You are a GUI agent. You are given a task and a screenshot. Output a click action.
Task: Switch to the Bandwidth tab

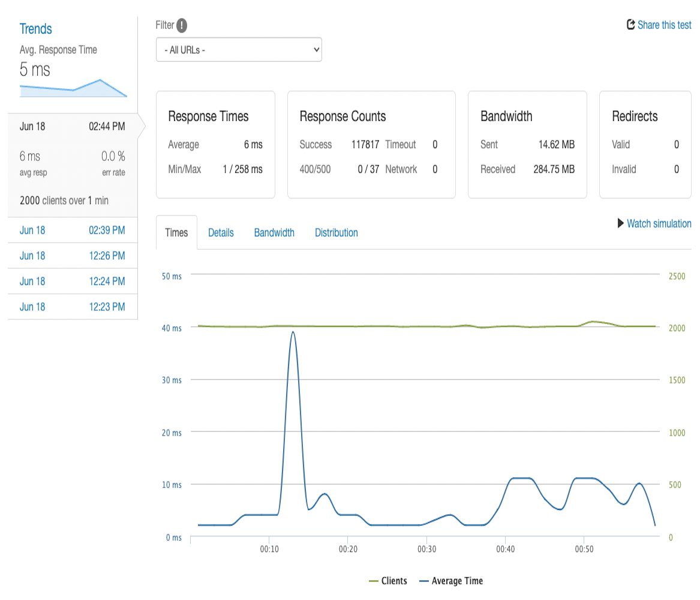[x=274, y=233]
